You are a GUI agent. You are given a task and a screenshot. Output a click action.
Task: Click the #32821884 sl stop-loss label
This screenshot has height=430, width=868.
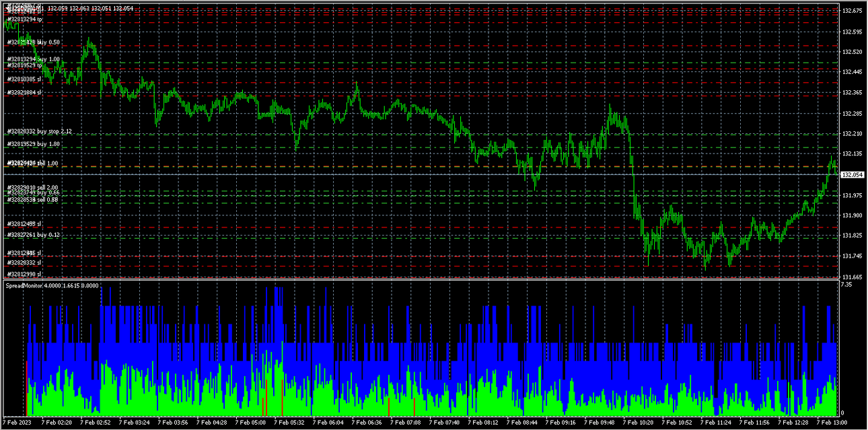(x=25, y=93)
